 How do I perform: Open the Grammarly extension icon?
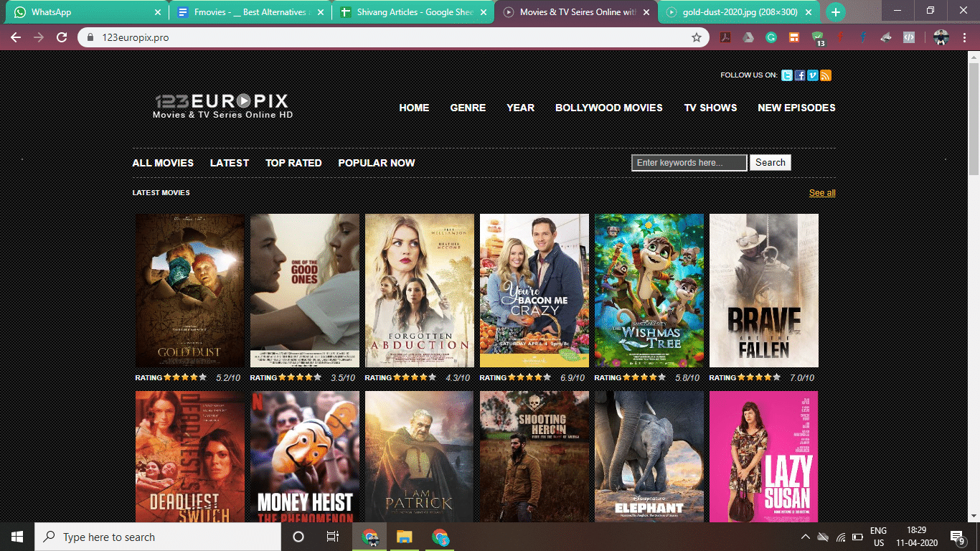(x=771, y=37)
